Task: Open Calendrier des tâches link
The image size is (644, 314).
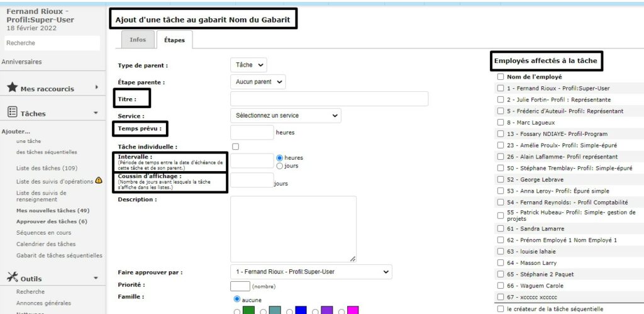Action: tap(46, 244)
